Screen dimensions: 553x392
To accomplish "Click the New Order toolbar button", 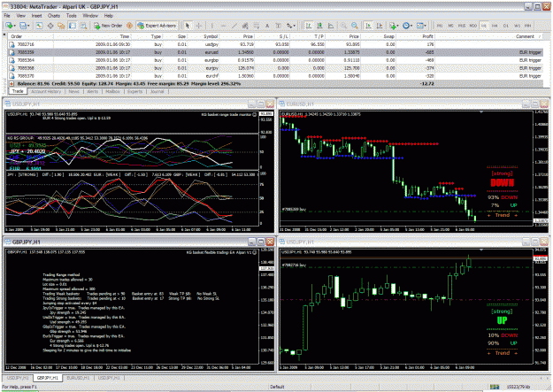I will click(108, 26).
